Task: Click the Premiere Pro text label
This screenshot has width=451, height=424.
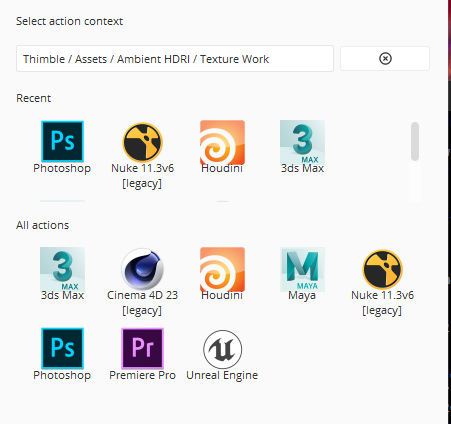Action: pos(142,375)
